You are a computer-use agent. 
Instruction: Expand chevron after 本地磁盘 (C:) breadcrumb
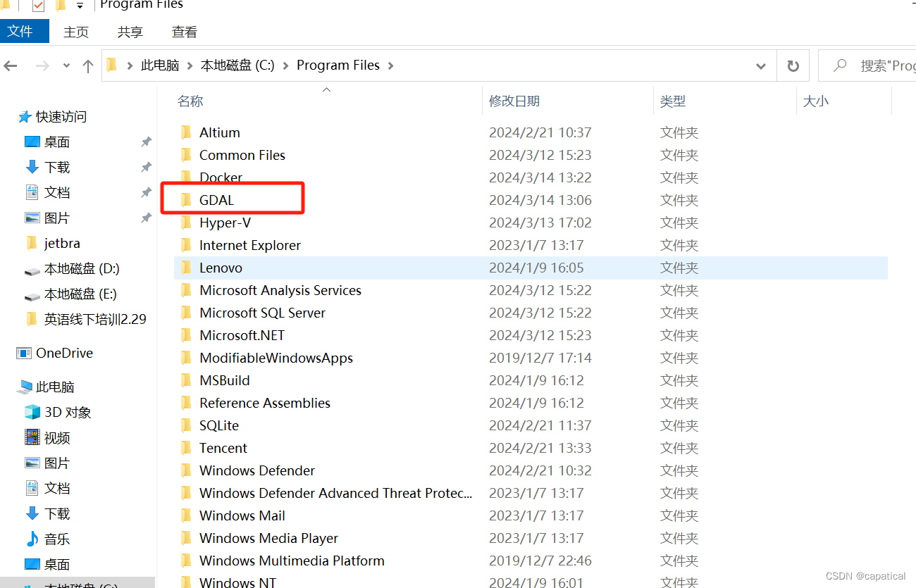point(286,65)
